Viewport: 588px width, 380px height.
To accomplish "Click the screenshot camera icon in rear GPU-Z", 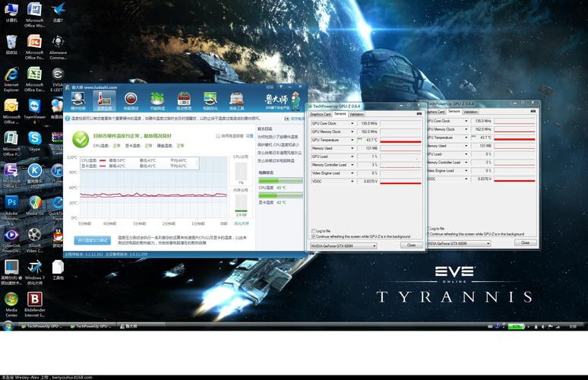I will pos(533,112).
